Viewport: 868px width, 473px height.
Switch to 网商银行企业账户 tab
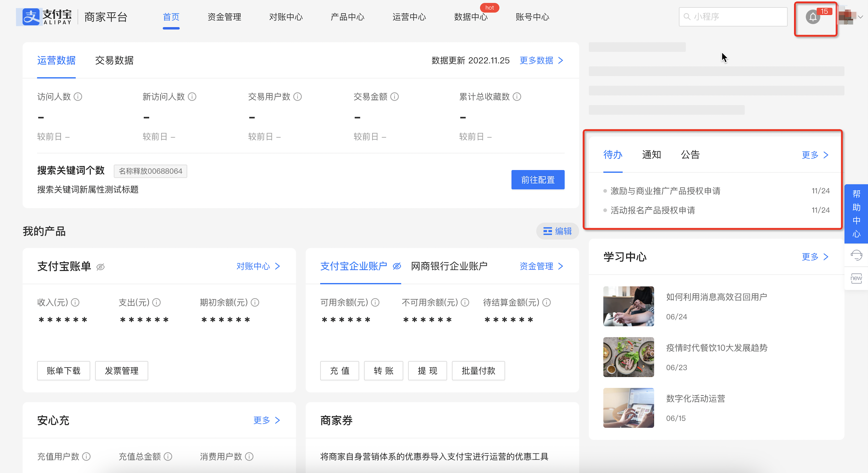[x=449, y=266]
